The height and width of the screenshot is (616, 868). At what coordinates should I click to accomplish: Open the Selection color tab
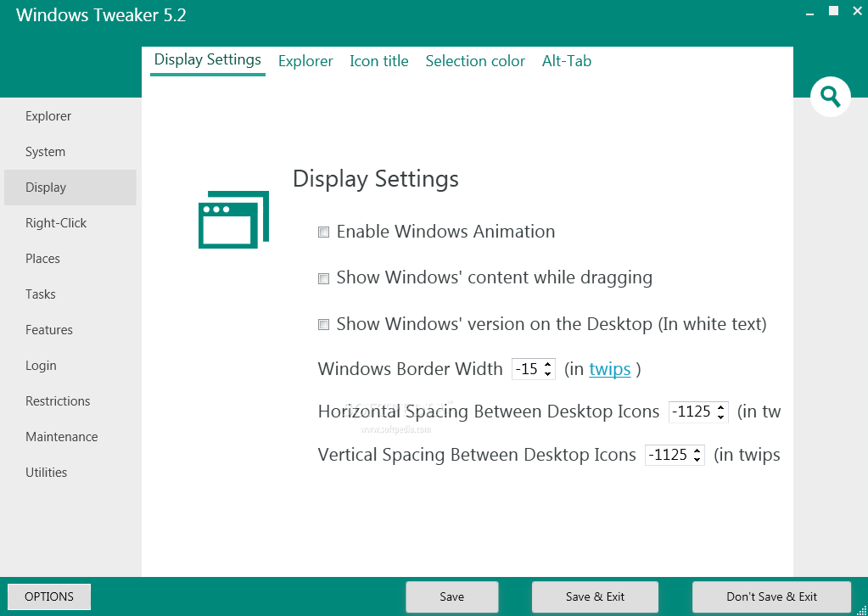[x=475, y=61]
